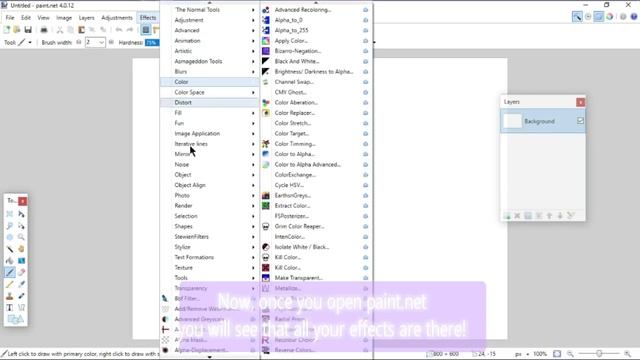The width and height of the screenshot is (640, 360).
Task: Expand the Render effects submenu
Action: (x=209, y=206)
